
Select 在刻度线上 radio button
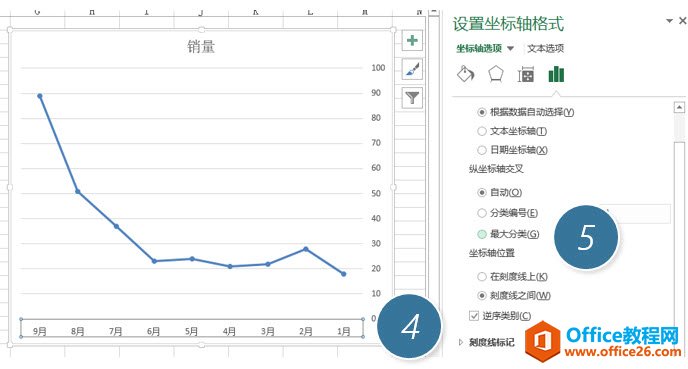click(x=482, y=276)
